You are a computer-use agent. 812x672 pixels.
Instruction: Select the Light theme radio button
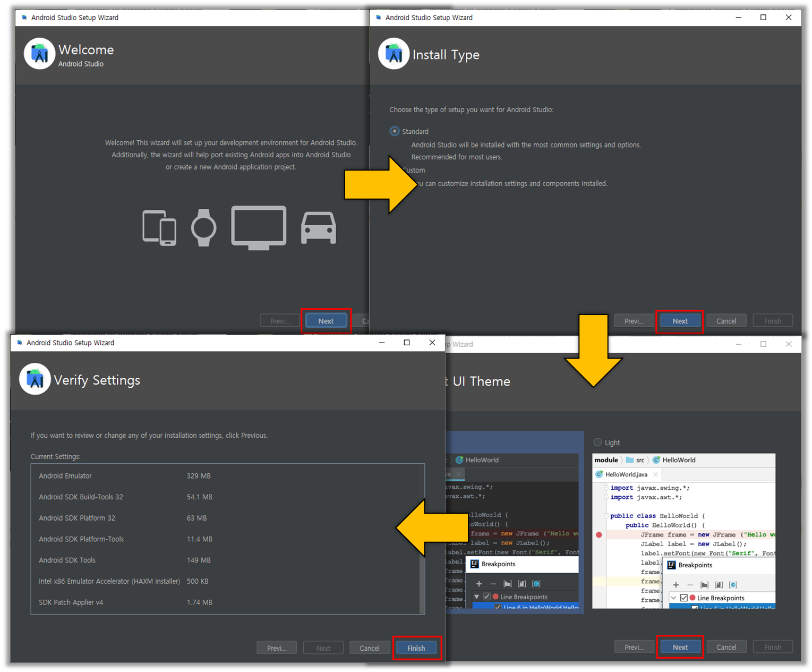597,442
